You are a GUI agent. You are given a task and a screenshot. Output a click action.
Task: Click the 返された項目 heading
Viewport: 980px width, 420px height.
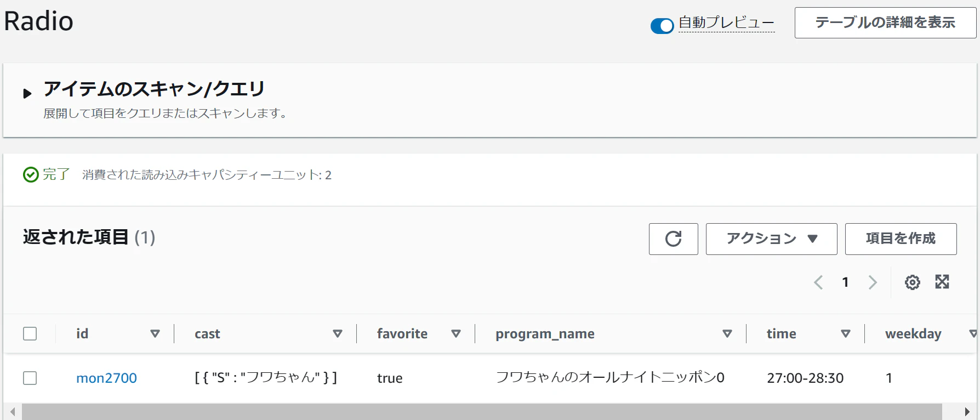(76, 237)
